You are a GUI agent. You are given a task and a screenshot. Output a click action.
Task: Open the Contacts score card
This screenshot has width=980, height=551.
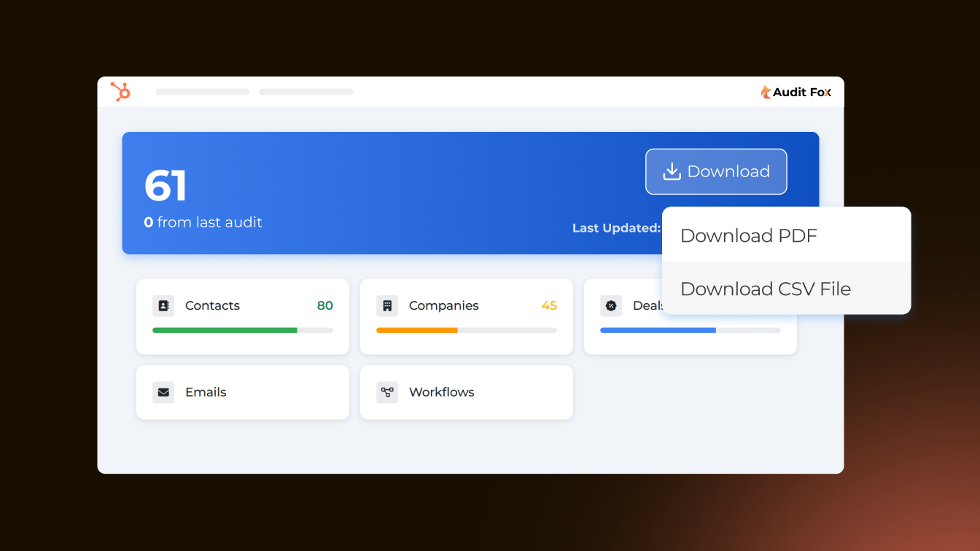[x=243, y=316]
